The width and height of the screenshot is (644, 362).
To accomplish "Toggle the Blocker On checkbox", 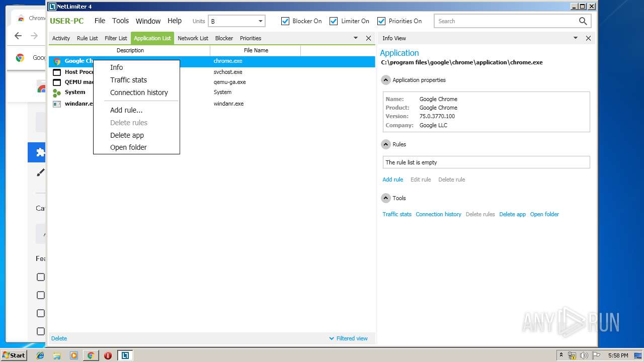I will click(x=285, y=21).
